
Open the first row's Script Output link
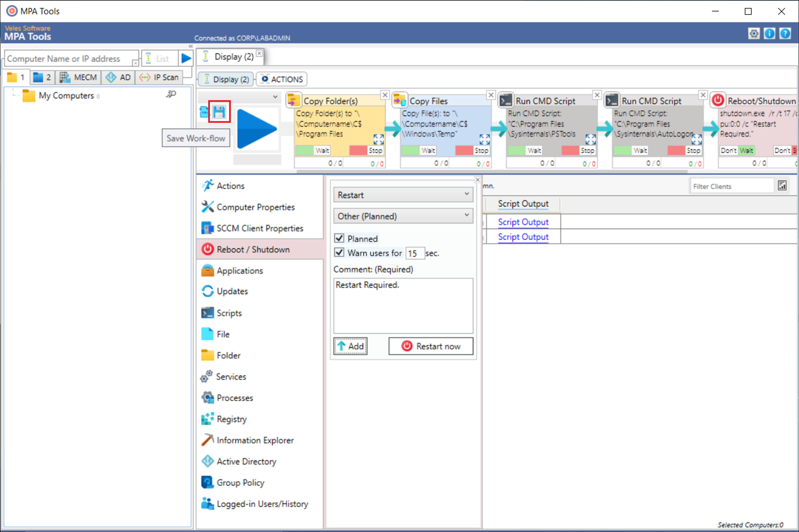(x=523, y=222)
